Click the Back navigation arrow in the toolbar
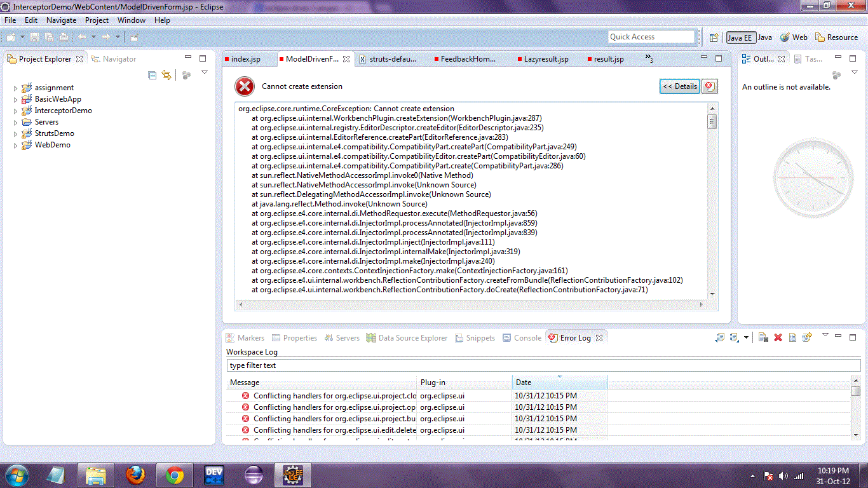The image size is (868, 488). [82, 37]
